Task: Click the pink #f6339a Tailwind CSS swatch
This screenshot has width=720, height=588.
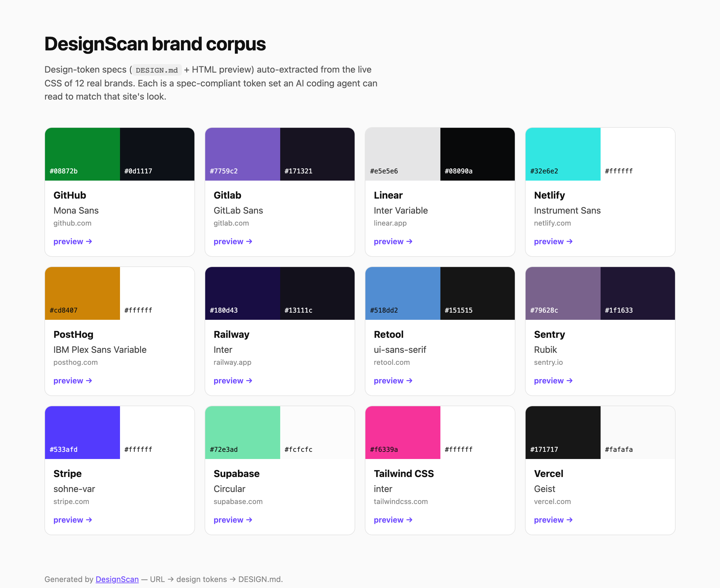Action: (x=403, y=433)
